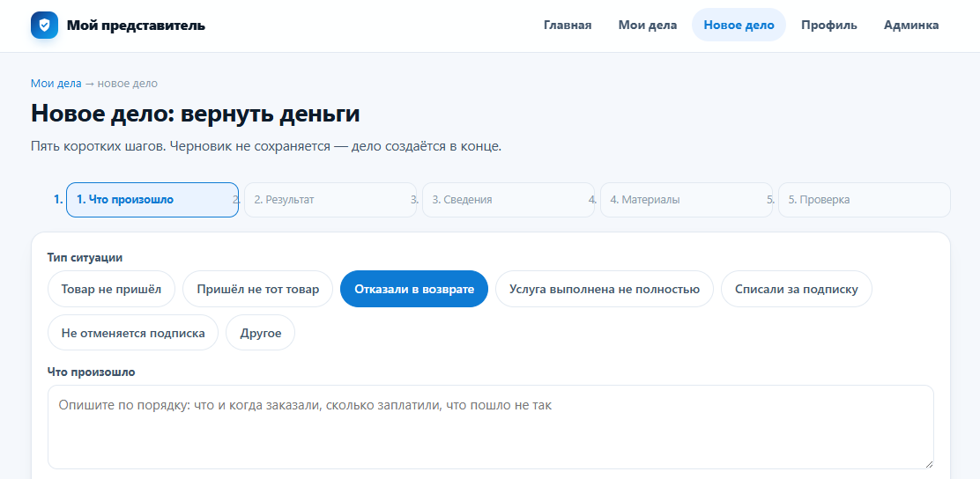Open the Главная nav item

click(568, 25)
